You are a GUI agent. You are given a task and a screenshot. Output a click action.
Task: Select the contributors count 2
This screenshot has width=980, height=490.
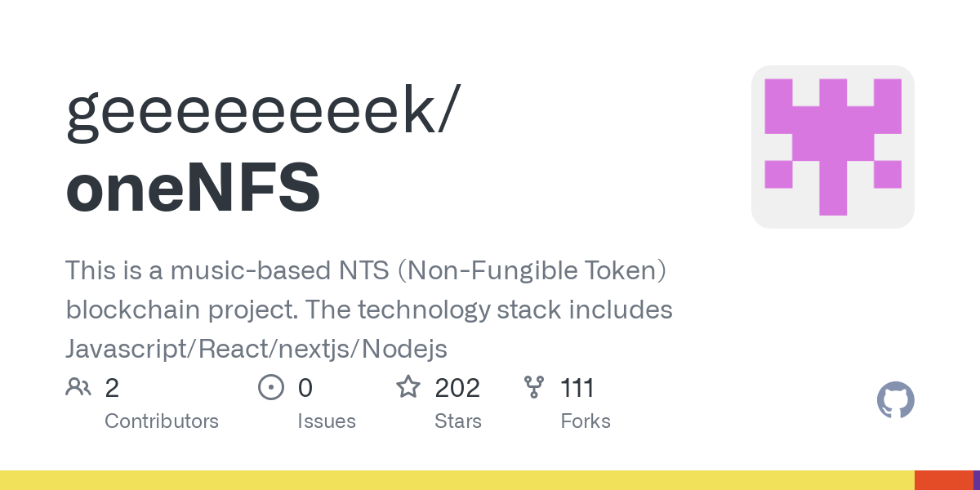click(x=112, y=387)
